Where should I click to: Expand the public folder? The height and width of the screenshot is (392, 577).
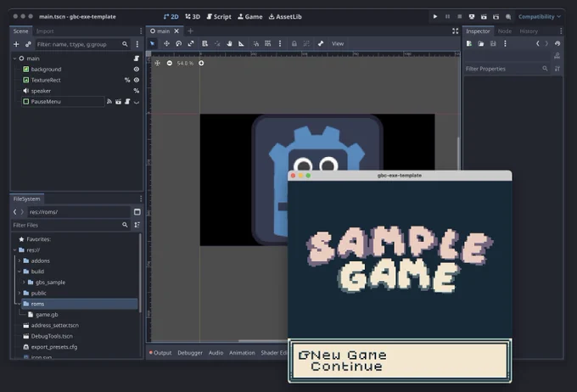pos(20,293)
